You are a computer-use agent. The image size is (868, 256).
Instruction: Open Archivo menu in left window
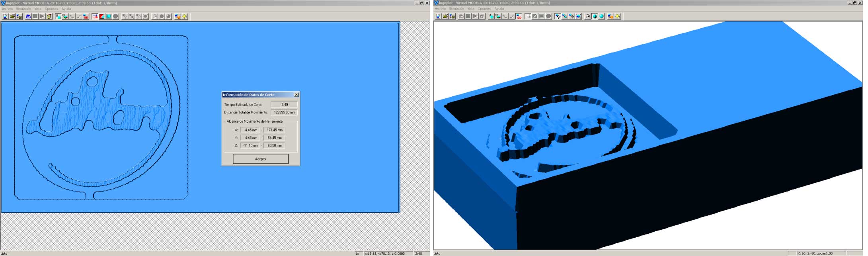pos(7,9)
